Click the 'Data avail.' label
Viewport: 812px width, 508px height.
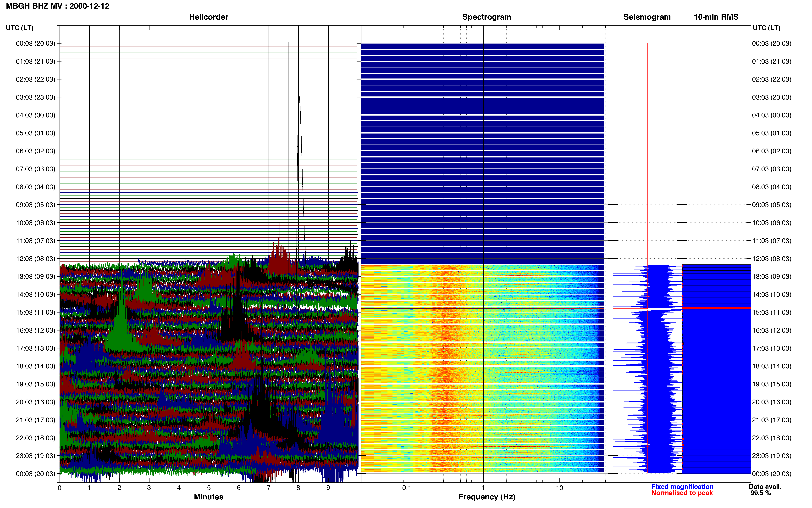pyautogui.click(x=765, y=486)
